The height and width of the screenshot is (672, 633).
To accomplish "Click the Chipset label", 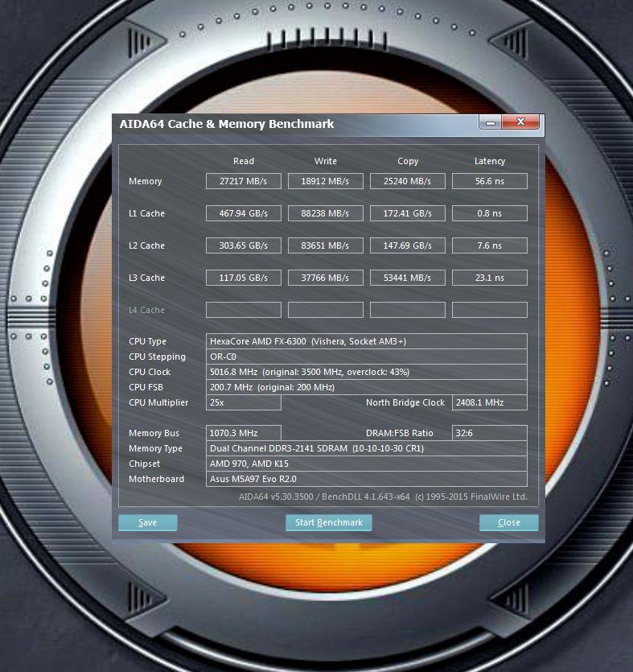I will [x=144, y=464].
